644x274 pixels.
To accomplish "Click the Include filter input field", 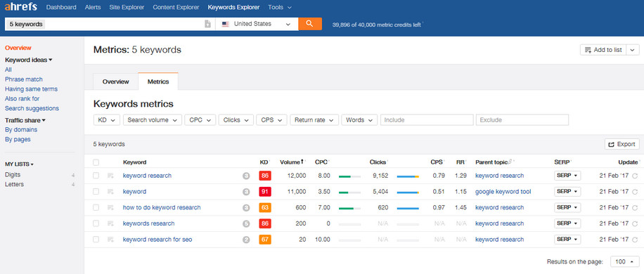I will [427, 120].
